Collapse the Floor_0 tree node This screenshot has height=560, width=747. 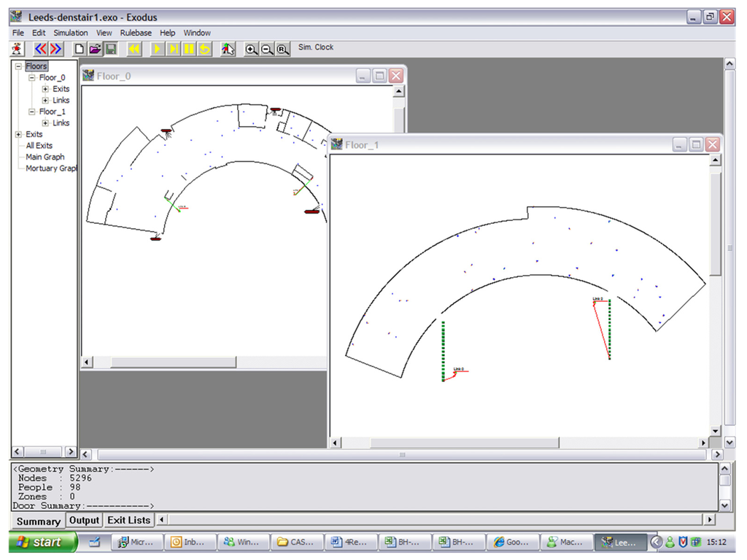31,77
